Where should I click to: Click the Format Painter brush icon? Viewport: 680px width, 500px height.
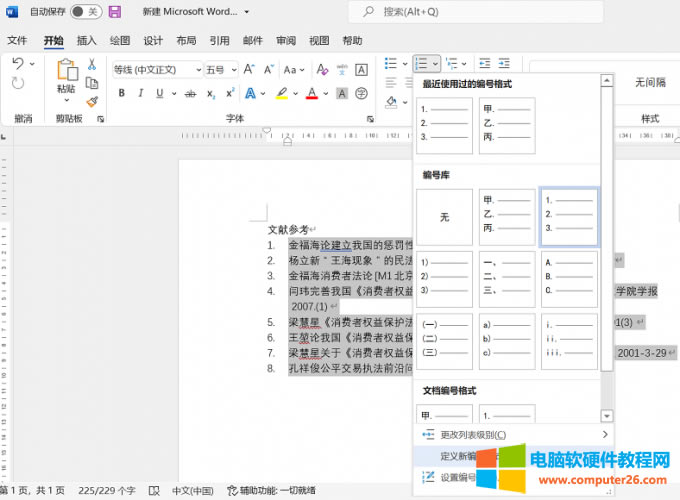pos(92,101)
